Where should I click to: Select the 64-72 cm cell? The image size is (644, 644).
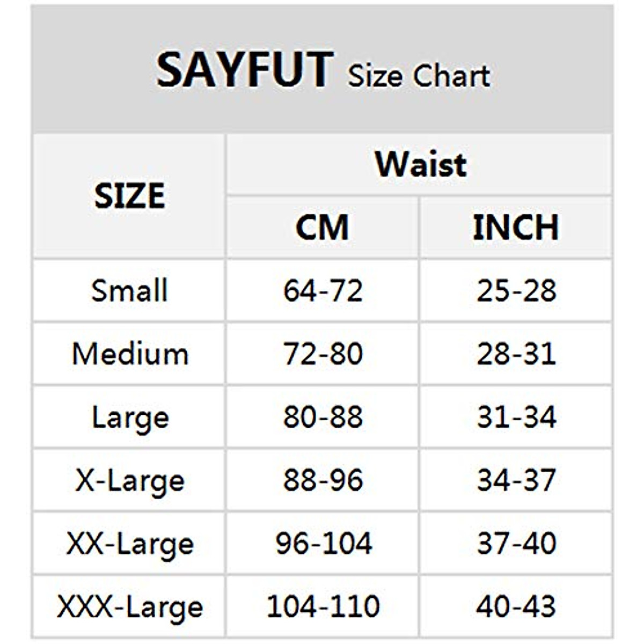(x=323, y=291)
